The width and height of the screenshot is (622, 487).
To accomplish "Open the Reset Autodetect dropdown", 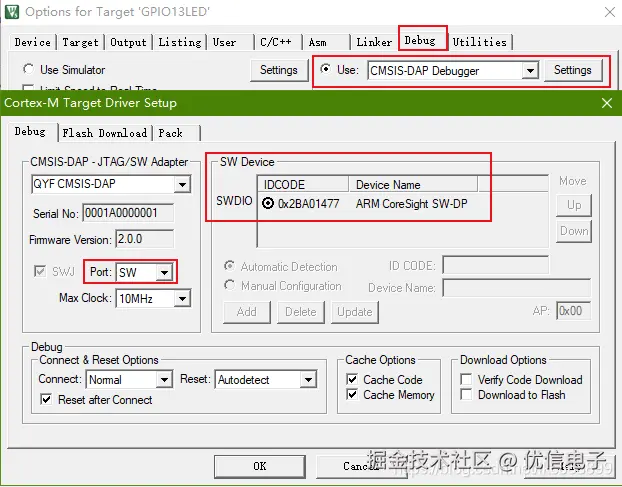I will point(309,380).
